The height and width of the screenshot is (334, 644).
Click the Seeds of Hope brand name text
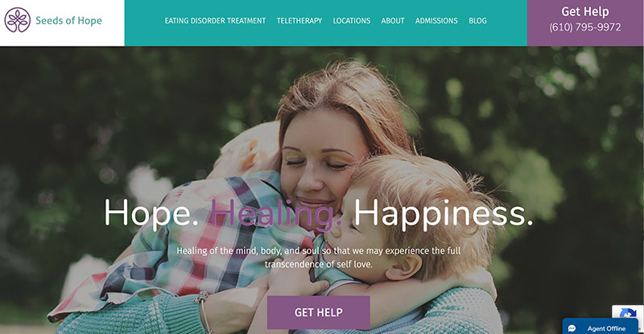click(x=68, y=21)
